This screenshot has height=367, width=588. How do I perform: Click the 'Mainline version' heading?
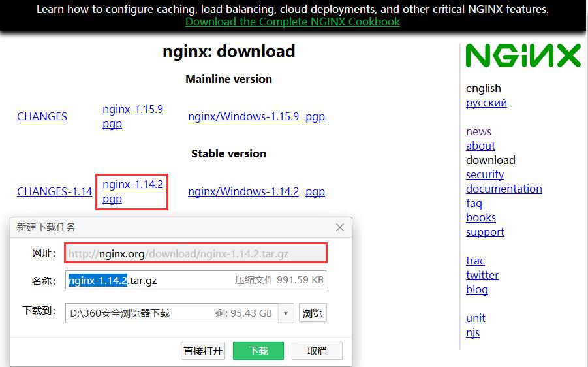[229, 79]
